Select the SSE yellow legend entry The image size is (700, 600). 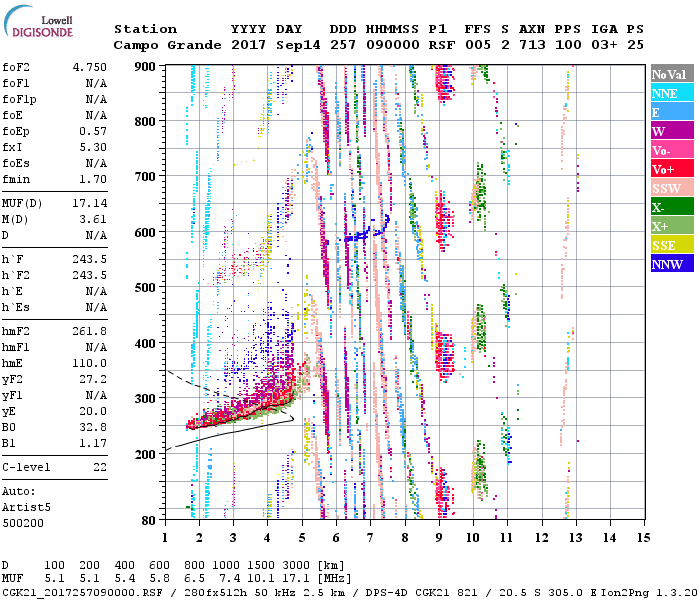coord(671,245)
